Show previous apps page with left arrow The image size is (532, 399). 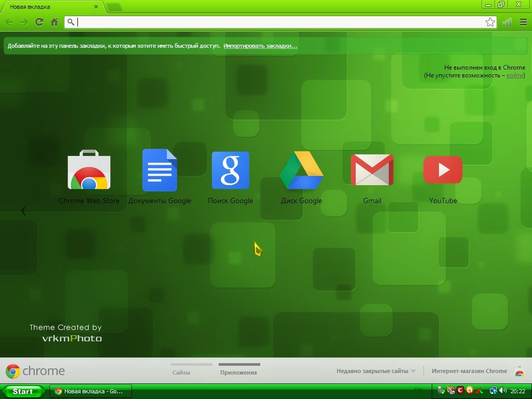coord(23,211)
